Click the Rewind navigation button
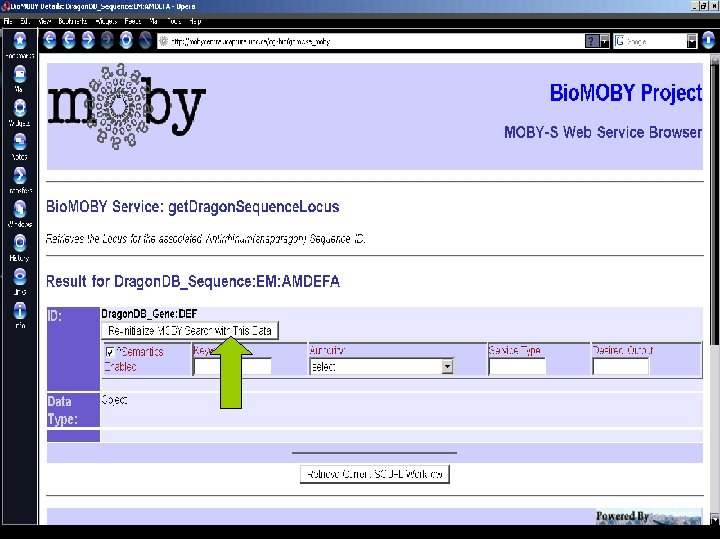Image resolution: width=720 pixels, height=540 pixels. 50,40
